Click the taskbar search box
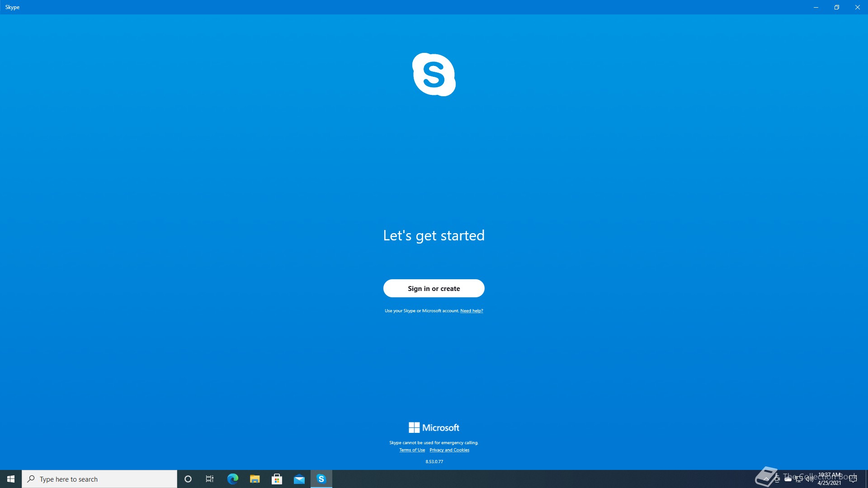Viewport: 868px width, 488px height. tap(99, 479)
